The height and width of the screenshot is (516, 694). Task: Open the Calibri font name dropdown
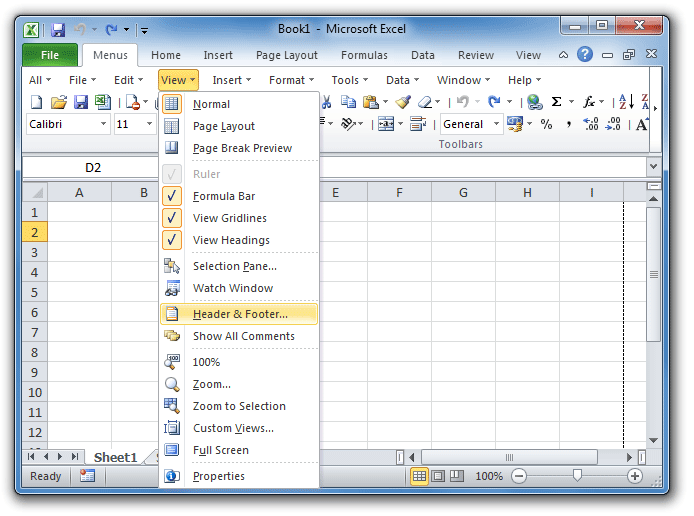(x=102, y=125)
